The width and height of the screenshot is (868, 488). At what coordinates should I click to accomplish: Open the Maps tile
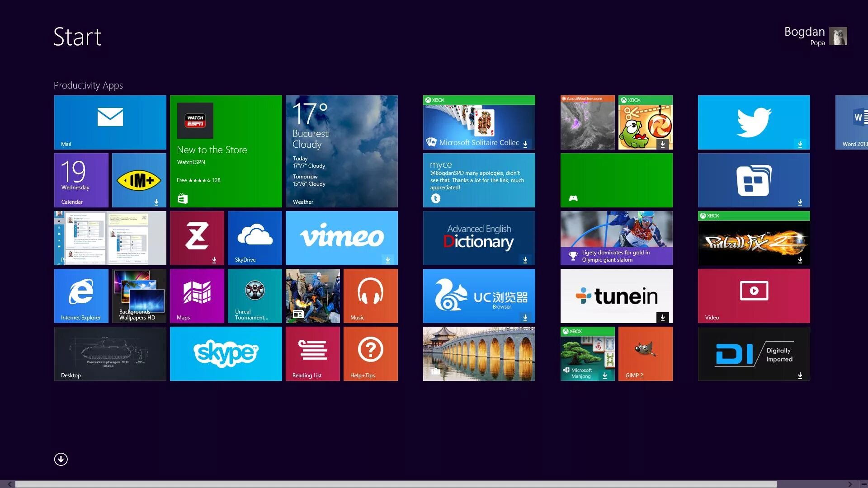197,296
